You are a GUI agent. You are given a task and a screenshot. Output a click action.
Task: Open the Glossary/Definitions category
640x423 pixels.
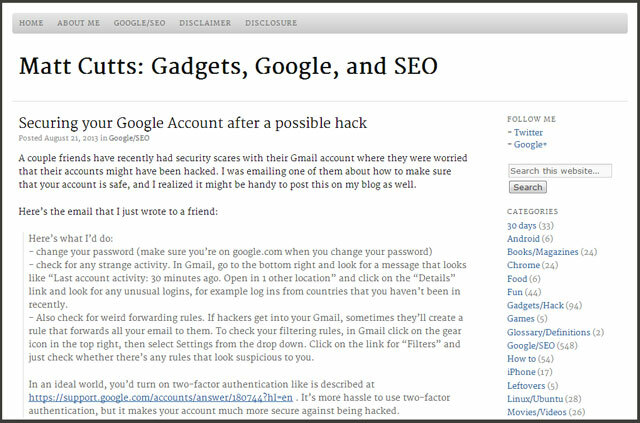pos(549,332)
